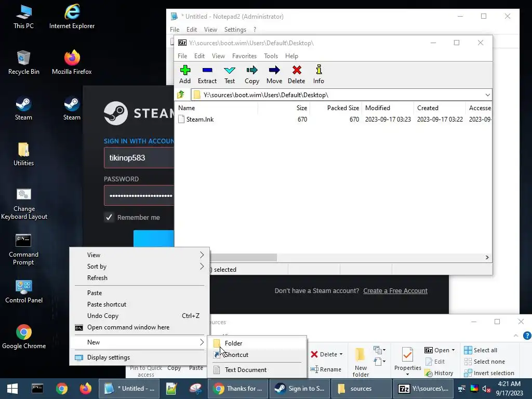The width and height of the screenshot is (532, 399).
Task: Click Invert selection in Explorer ribbon
Action: (489, 373)
